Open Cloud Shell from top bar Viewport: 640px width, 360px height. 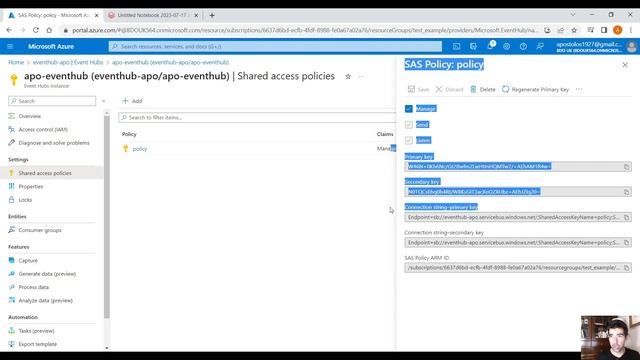(456, 47)
